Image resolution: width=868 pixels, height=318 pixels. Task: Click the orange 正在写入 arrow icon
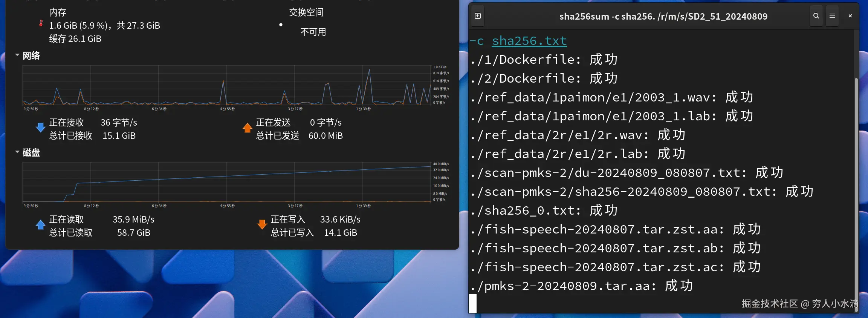click(262, 225)
